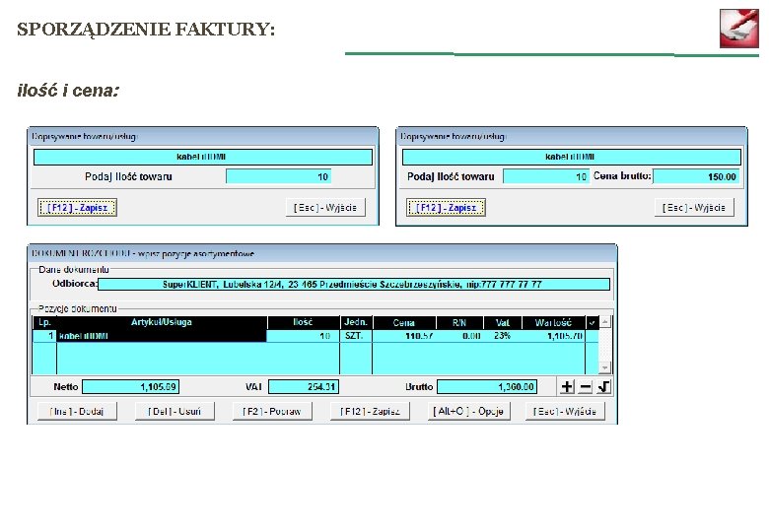
Task: Click the Netto total field
Action: click(x=130, y=386)
